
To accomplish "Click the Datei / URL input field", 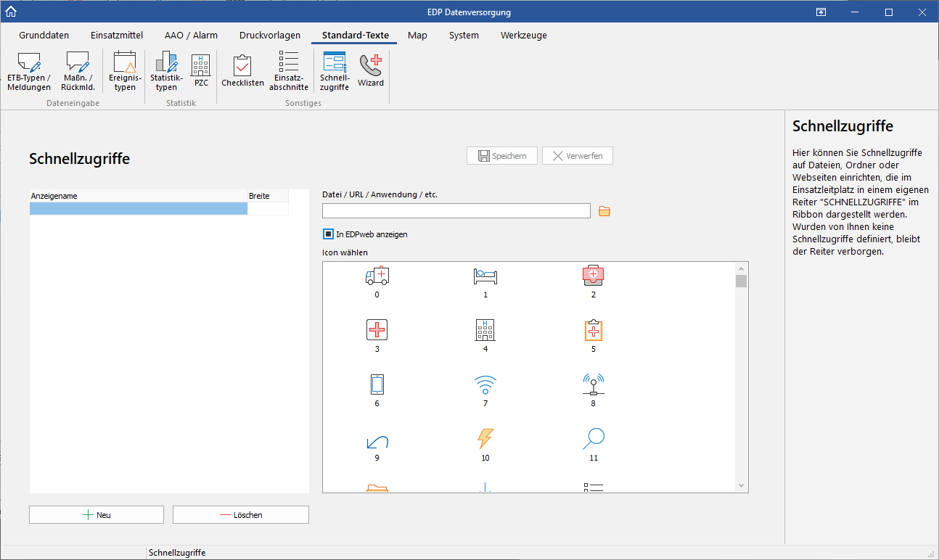I will 456,211.
